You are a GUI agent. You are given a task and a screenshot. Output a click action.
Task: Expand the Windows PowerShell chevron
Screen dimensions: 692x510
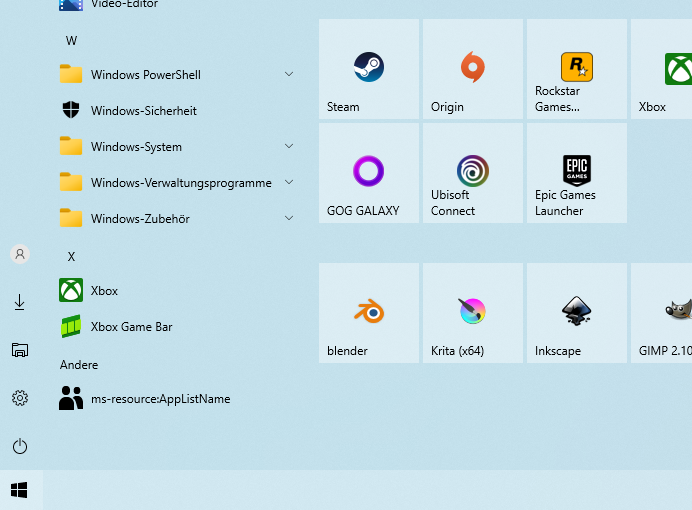[x=289, y=74]
